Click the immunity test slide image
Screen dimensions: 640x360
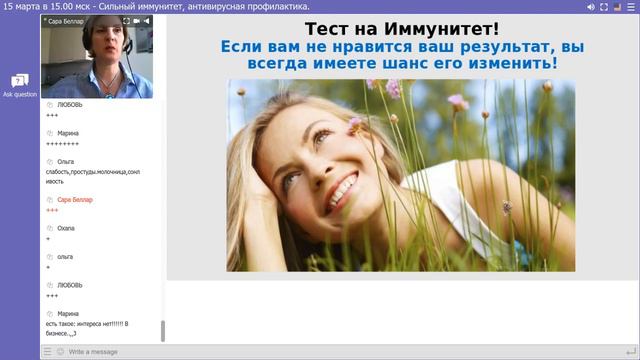tap(401, 176)
